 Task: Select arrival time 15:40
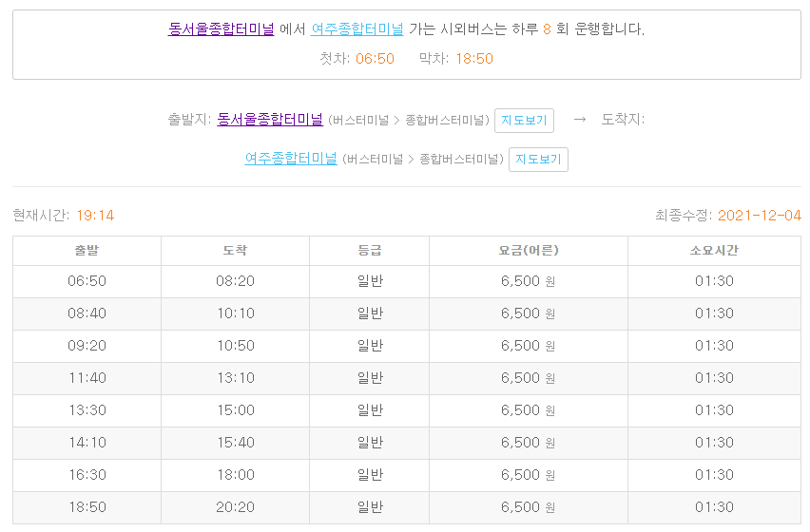point(236,443)
